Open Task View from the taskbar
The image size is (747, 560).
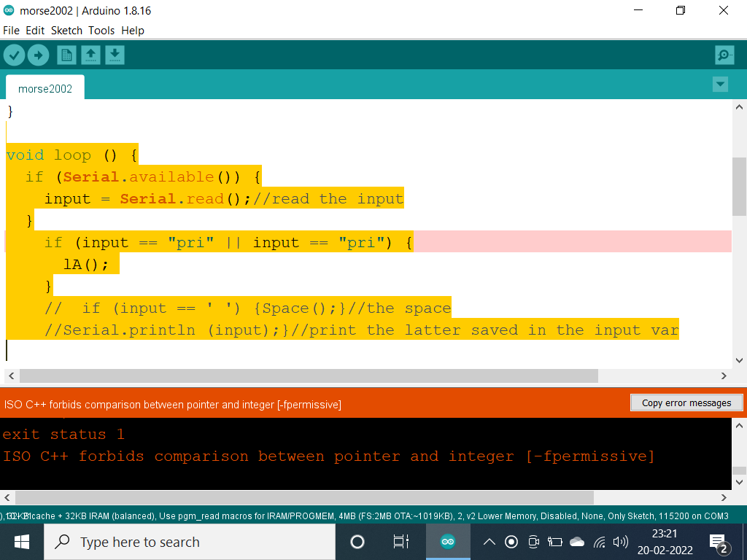[400, 542]
